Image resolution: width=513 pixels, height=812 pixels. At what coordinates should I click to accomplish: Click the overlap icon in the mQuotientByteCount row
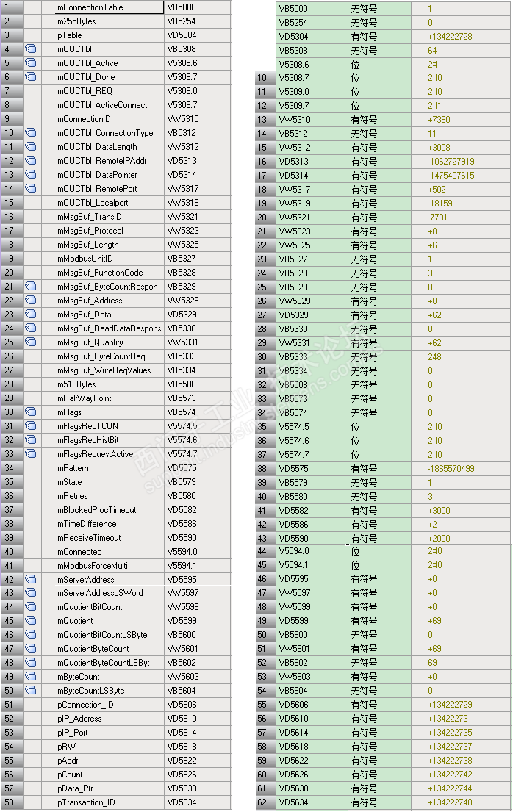pos(31,649)
